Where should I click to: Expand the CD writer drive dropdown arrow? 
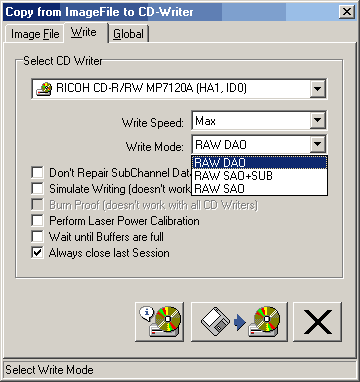pos(318,89)
